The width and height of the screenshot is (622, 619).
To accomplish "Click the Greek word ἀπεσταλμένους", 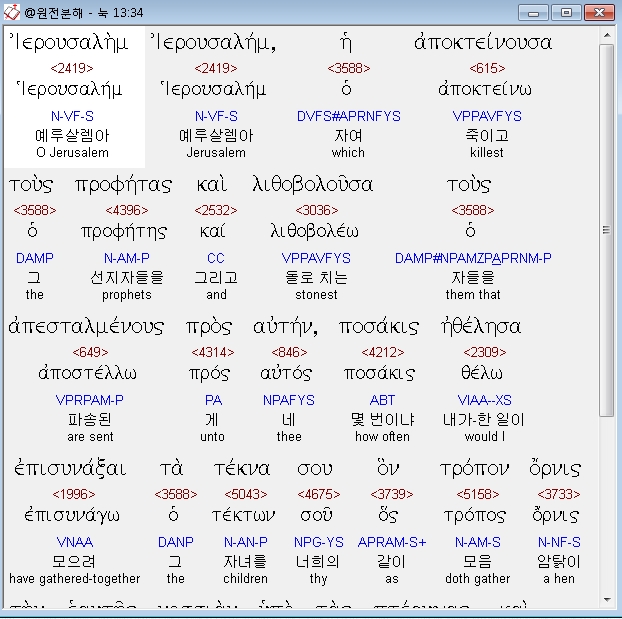I will click(x=86, y=327).
